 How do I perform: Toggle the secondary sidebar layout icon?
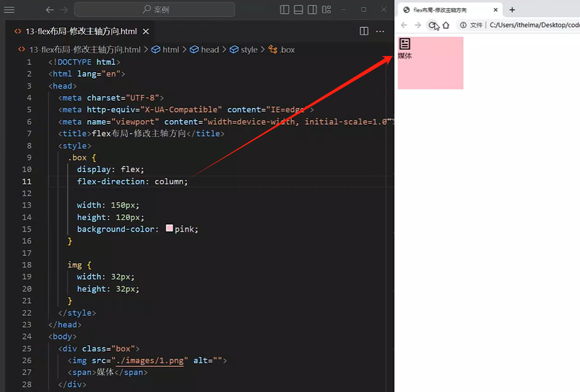pyautogui.click(x=312, y=10)
